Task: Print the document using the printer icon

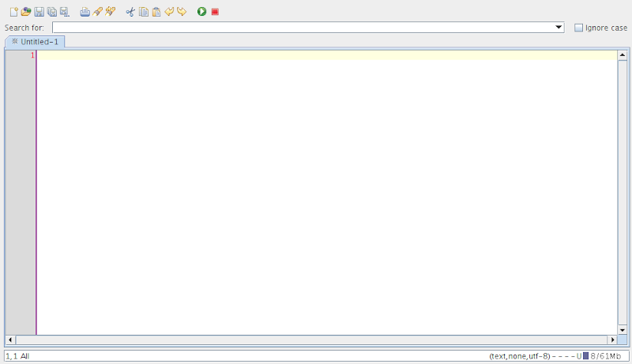Action: [x=85, y=12]
